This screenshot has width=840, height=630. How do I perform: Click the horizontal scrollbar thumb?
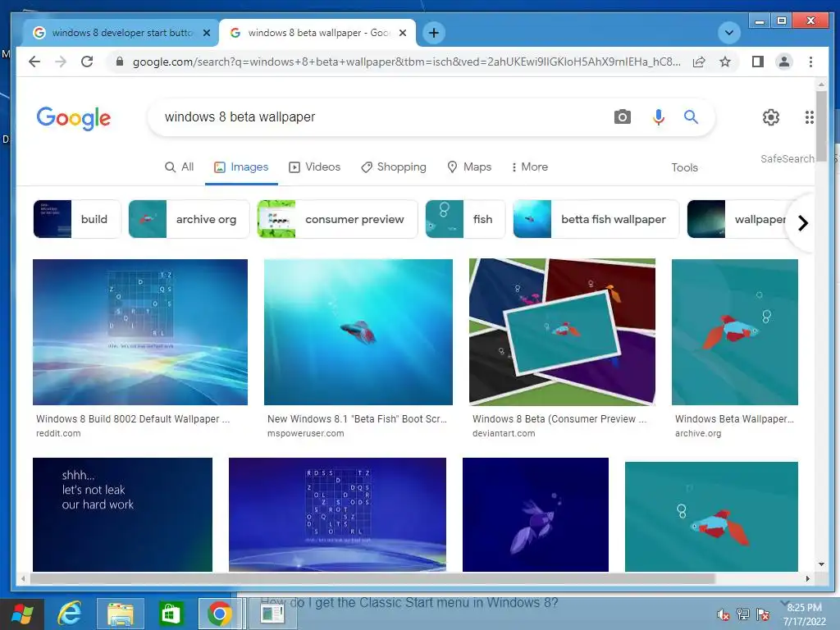(x=372, y=578)
